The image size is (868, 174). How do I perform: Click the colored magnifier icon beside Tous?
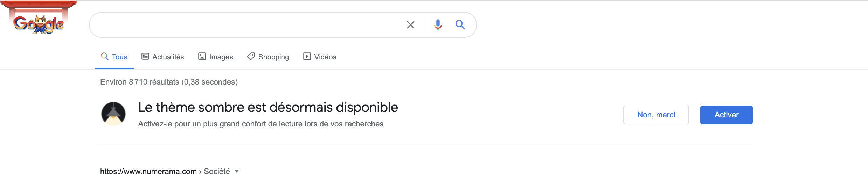pos(104,56)
